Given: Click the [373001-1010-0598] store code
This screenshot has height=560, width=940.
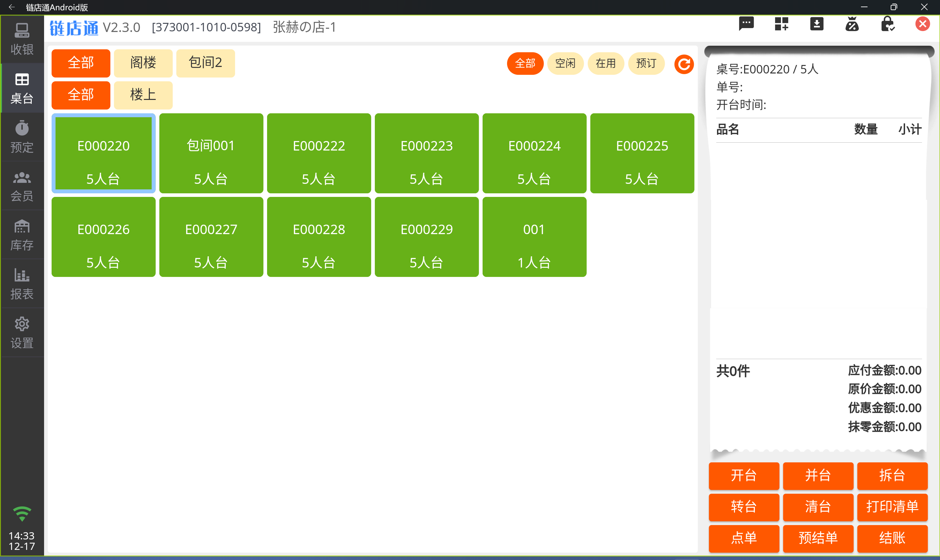Looking at the screenshot, I should 206,27.
